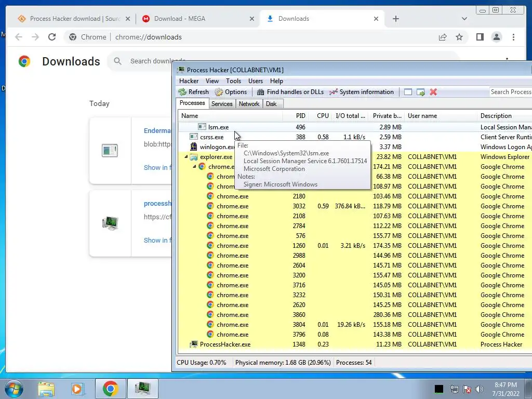Click the share page icon in address bar
The image size is (532, 399).
pyautogui.click(x=443, y=37)
